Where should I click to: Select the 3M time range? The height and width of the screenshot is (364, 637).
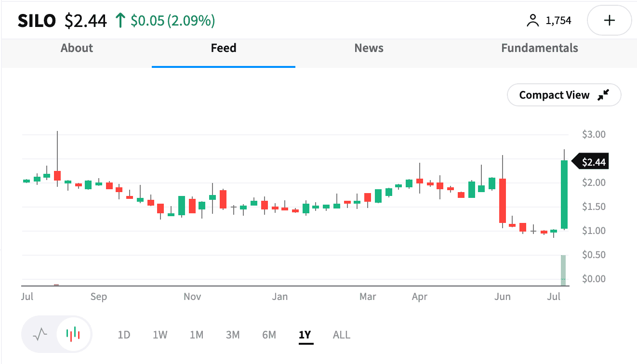tap(233, 335)
